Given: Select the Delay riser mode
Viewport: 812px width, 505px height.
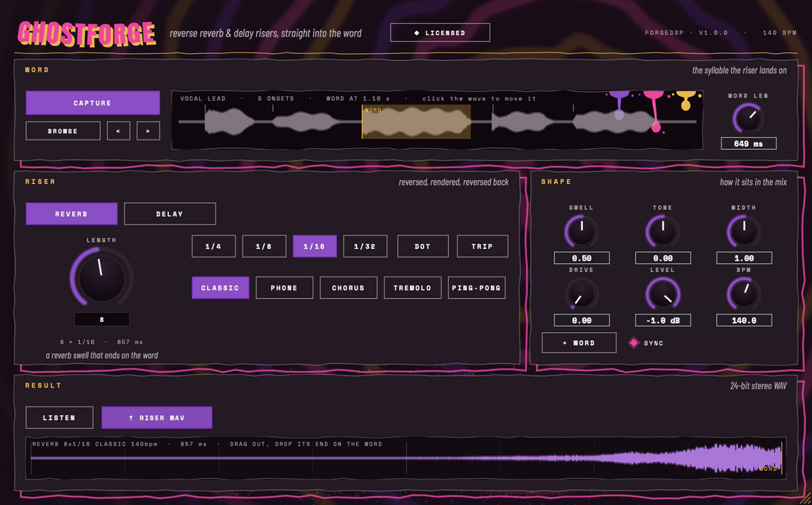Looking at the screenshot, I should click(x=170, y=213).
